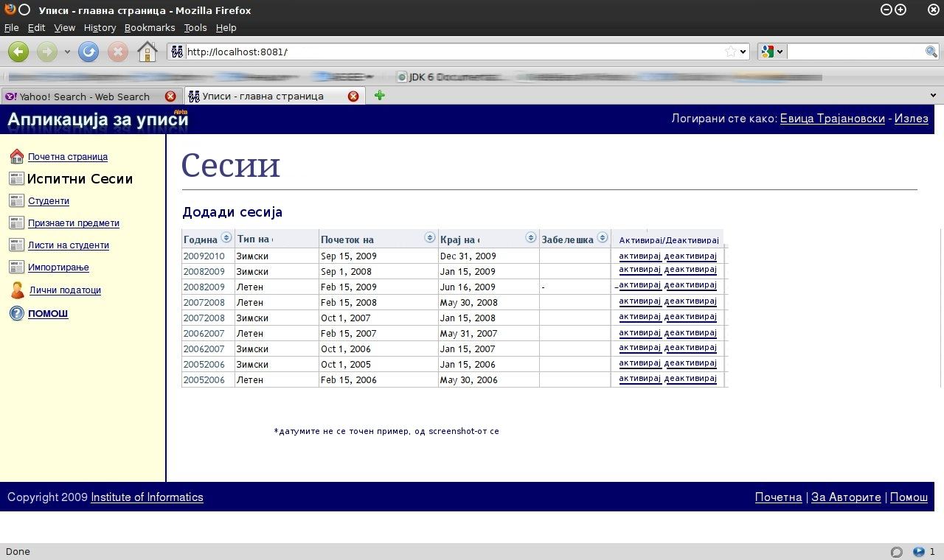The image size is (944, 560).
Task: Click активирај for 20092010 Зимски session
Action: [639, 256]
